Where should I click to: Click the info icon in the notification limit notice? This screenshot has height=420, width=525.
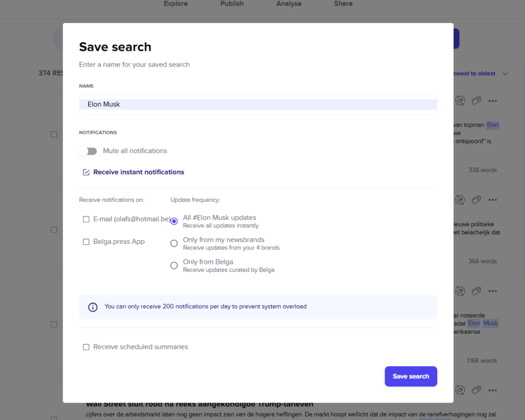[93, 307]
